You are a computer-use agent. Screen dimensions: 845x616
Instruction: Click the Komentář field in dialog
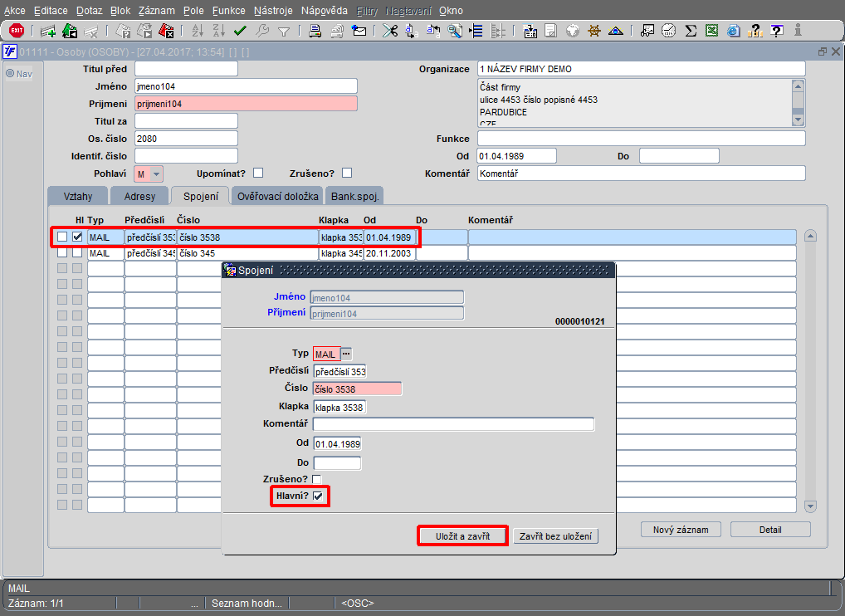pyautogui.click(x=454, y=424)
